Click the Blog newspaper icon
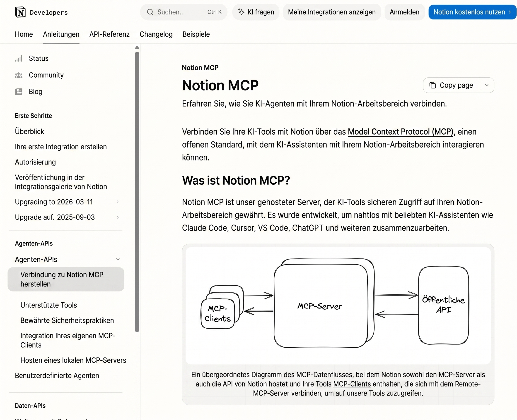517x420 pixels. (x=19, y=92)
